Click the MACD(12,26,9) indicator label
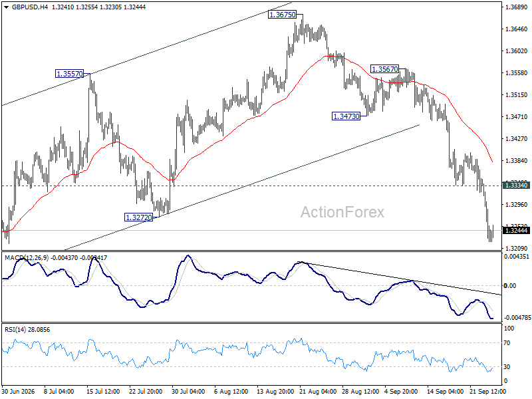 pyautogui.click(x=27, y=258)
